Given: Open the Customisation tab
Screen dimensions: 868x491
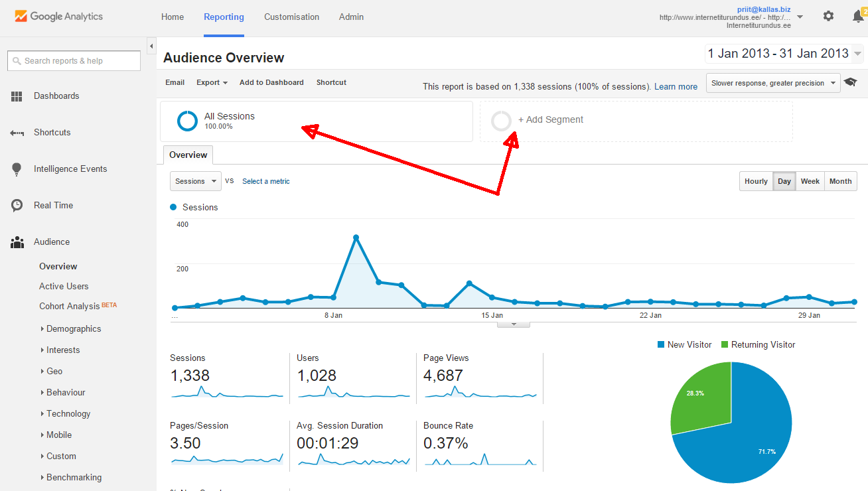Looking at the screenshot, I should pos(291,17).
